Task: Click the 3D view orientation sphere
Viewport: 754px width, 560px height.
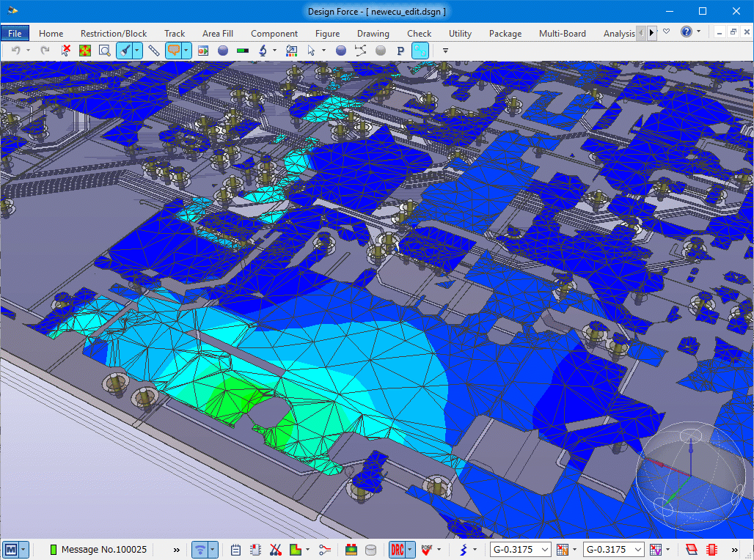Action: click(690, 477)
